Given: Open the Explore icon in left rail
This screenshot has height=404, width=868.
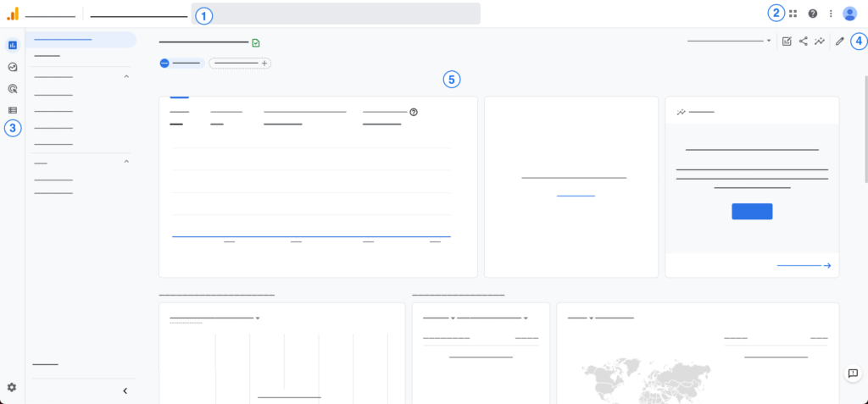Looking at the screenshot, I should (12, 67).
